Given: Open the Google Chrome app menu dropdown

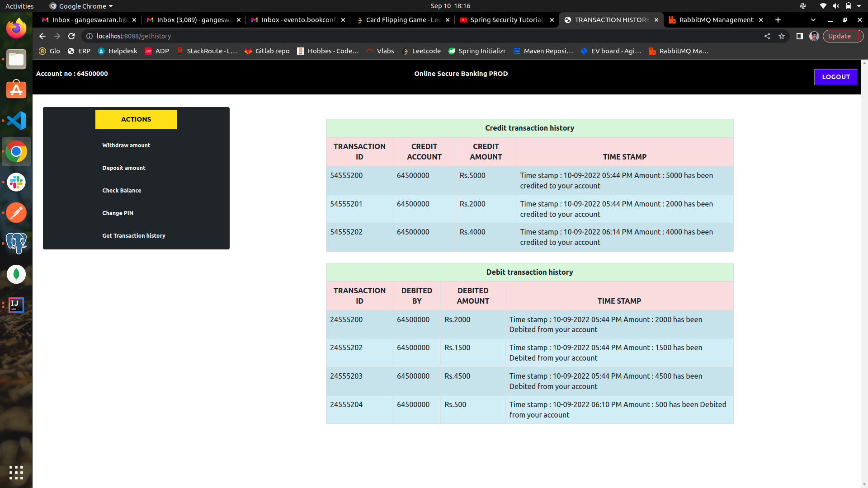Looking at the screenshot, I should click(x=81, y=6).
